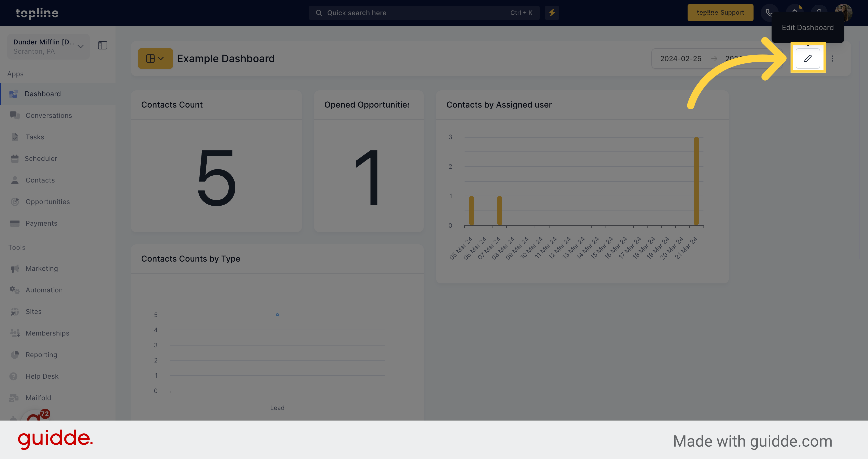This screenshot has width=868, height=459.
Task: Click the bar at 07 Mar 24
Action: [x=499, y=211]
